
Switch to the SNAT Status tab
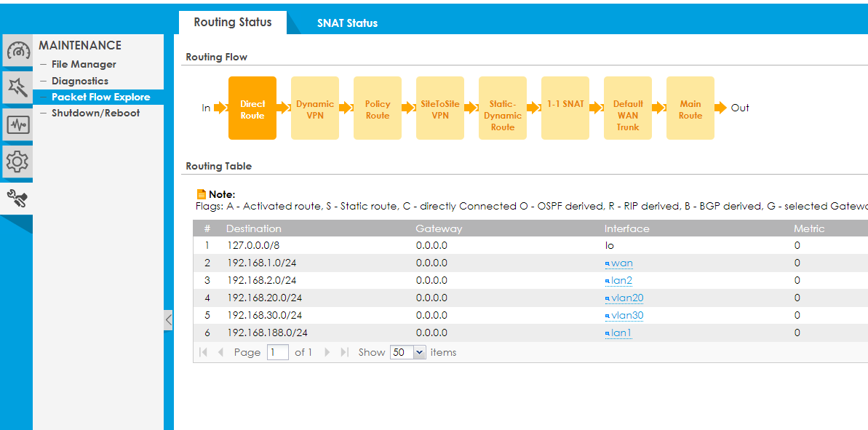pyautogui.click(x=347, y=23)
